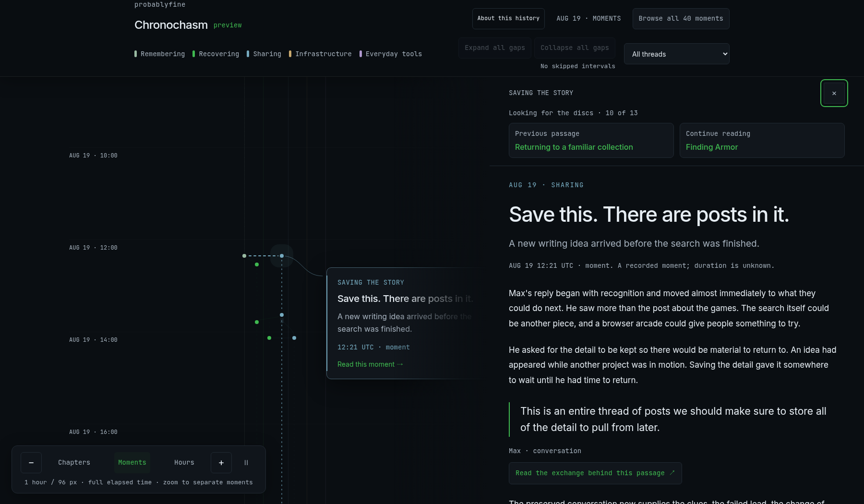Click the AUG 19 · 12:00 time label
This screenshot has width=864, height=504.
pyautogui.click(x=93, y=248)
